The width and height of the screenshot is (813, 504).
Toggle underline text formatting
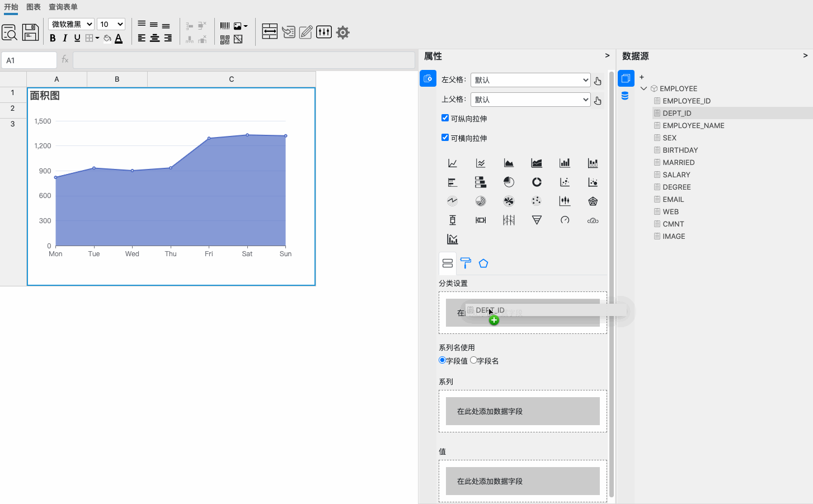click(x=77, y=38)
